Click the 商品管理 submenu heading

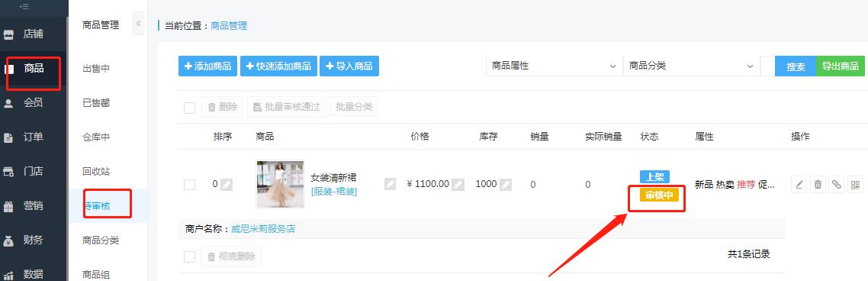(101, 24)
